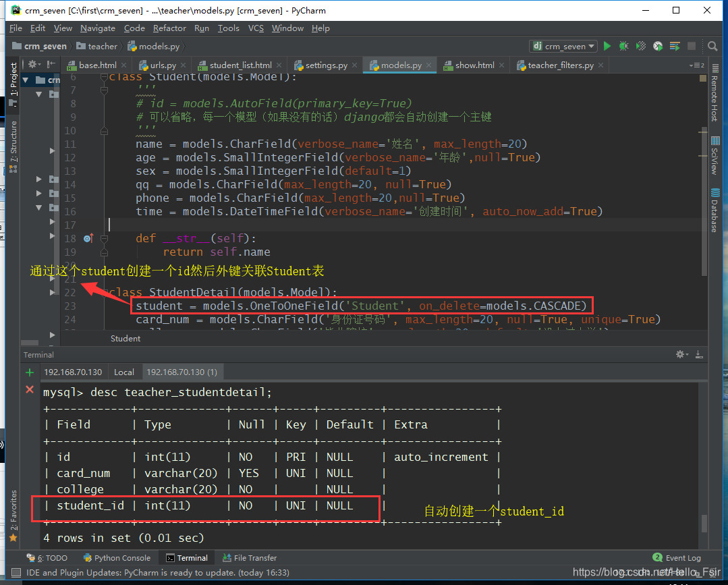The width and height of the screenshot is (728, 585).
Task: Collapse the crm root folder in project tree
Action: (x=26, y=80)
